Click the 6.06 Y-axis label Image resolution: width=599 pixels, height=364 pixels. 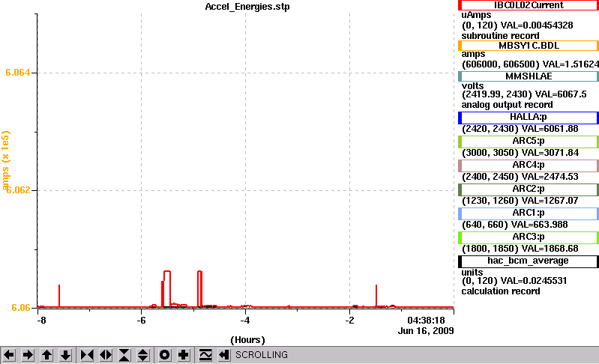[x=21, y=308]
